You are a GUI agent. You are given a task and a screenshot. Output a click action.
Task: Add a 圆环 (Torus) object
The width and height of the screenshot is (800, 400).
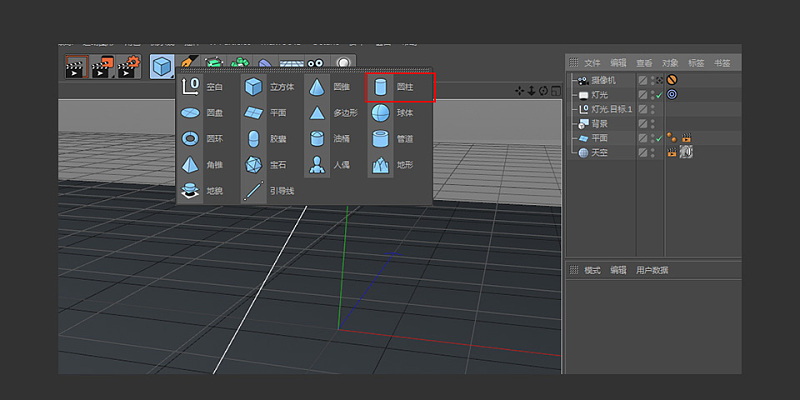point(190,139)
